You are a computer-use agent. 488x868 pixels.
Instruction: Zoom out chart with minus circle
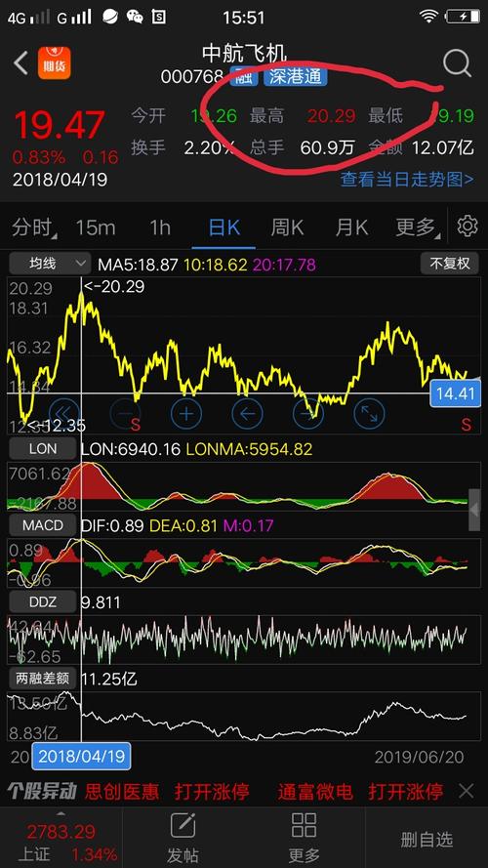125,414
